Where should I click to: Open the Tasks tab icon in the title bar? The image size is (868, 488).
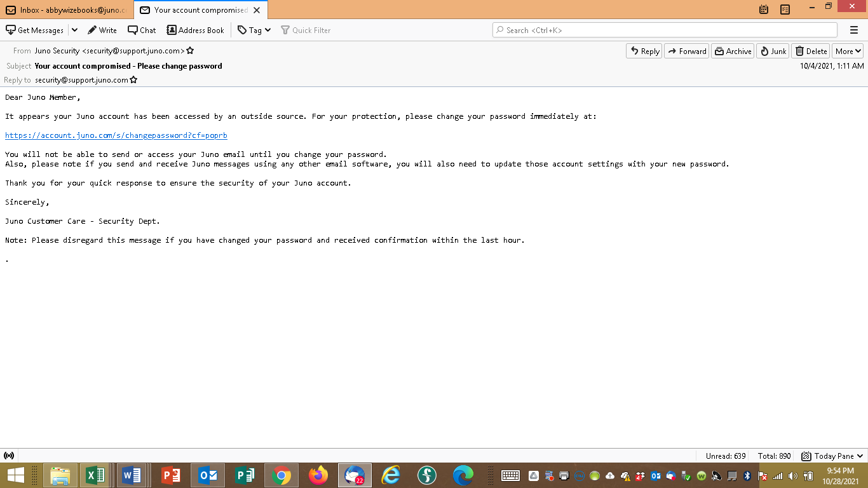point(785,10)
